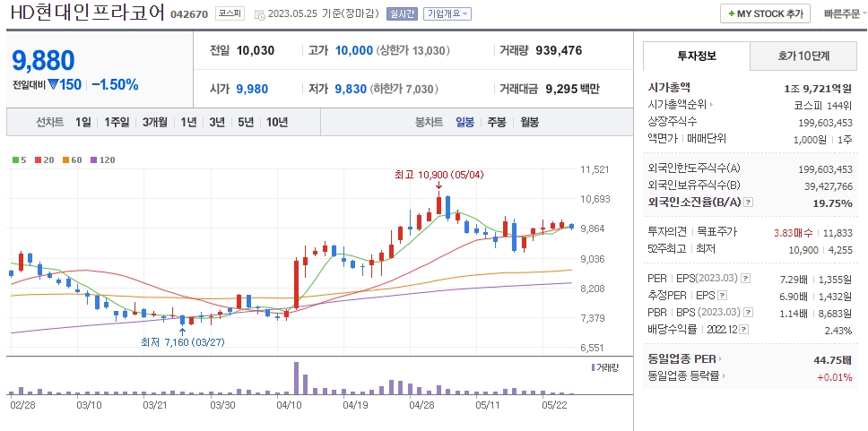Select the 3개월 line chart
The image size is (868, 431).
point(154,122)
